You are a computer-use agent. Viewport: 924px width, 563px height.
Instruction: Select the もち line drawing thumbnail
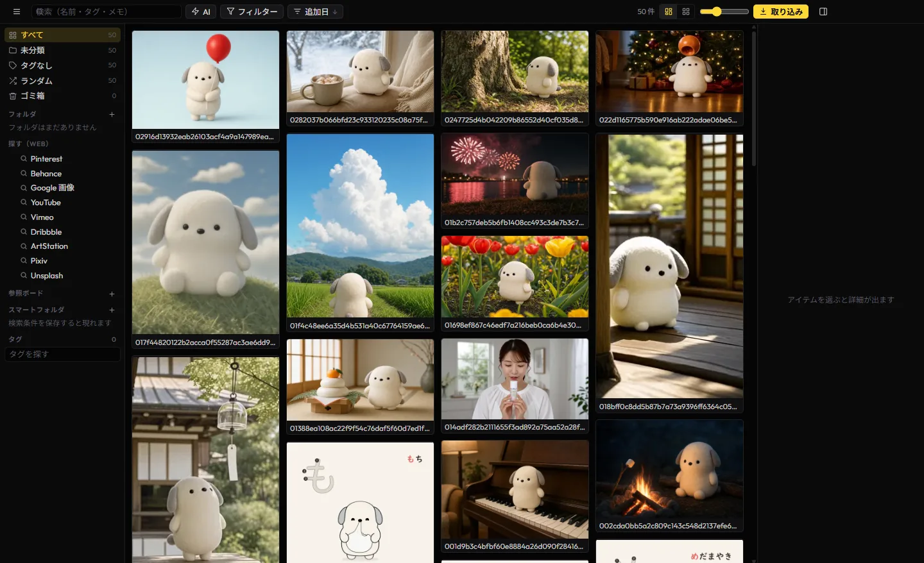click(x=360, y=502)
